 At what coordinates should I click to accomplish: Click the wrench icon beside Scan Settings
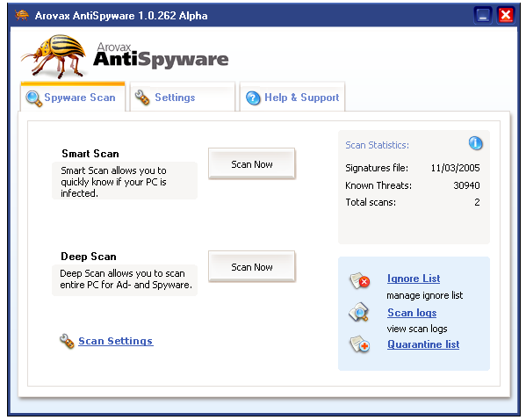67,341
